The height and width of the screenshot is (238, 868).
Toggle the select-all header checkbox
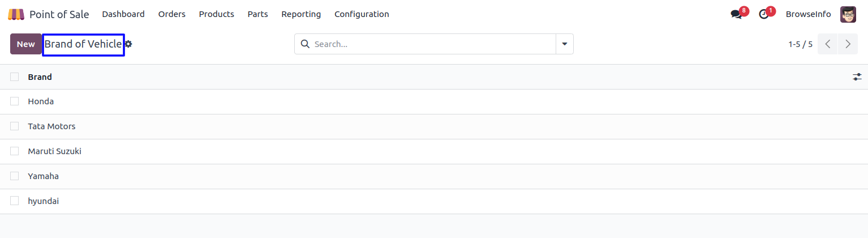(15, 77)
